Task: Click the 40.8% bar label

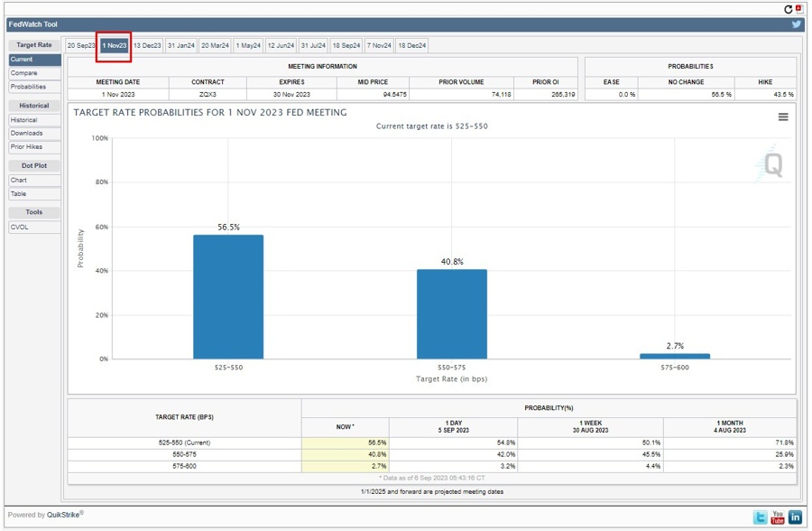Action: tap(452, 262)
